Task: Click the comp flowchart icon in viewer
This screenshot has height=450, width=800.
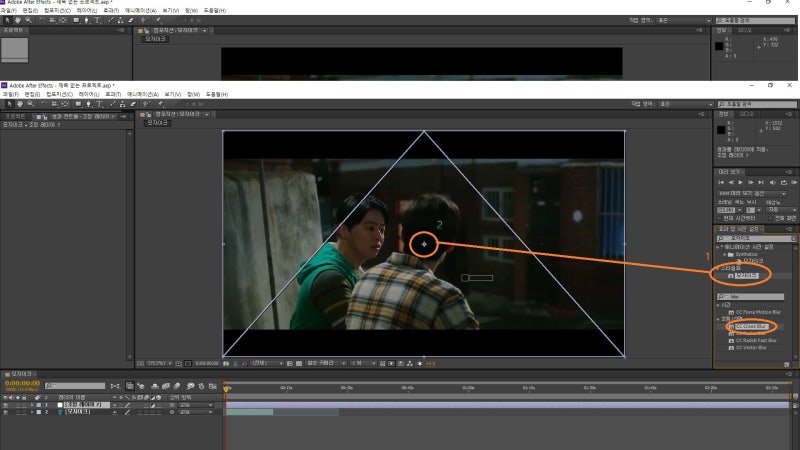Action: [410, 363]
